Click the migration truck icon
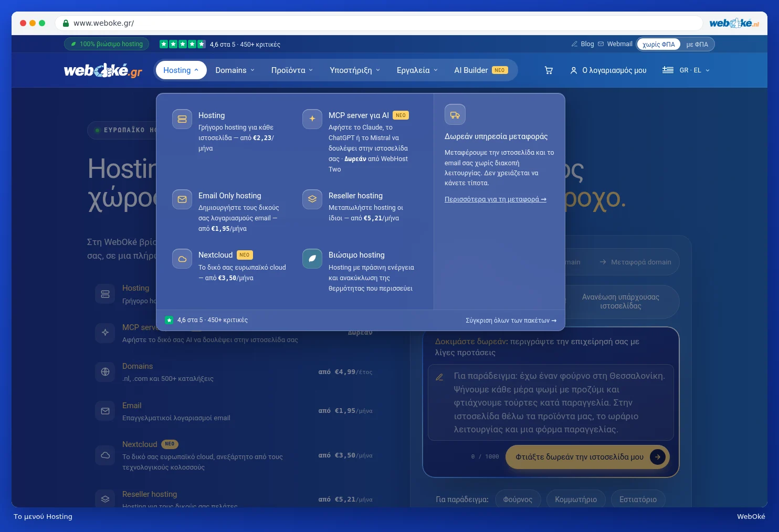 (455, 114)
